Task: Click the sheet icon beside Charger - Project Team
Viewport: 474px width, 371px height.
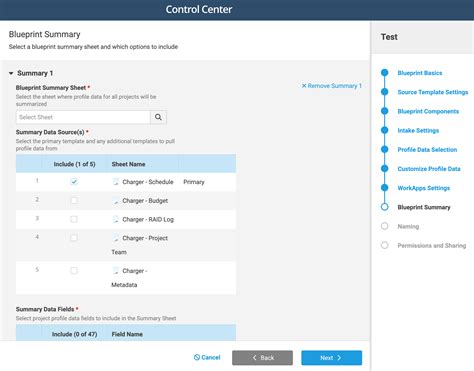Action: (x=116, y=238)
